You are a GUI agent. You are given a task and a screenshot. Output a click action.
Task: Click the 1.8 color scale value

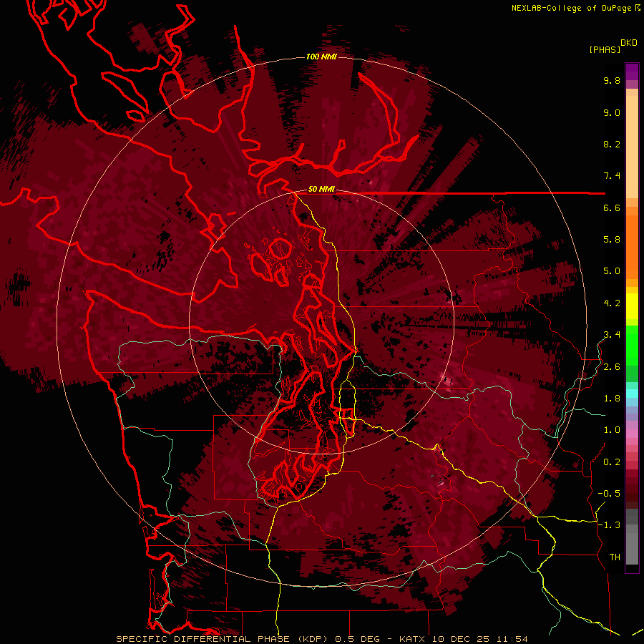(612, 399)
